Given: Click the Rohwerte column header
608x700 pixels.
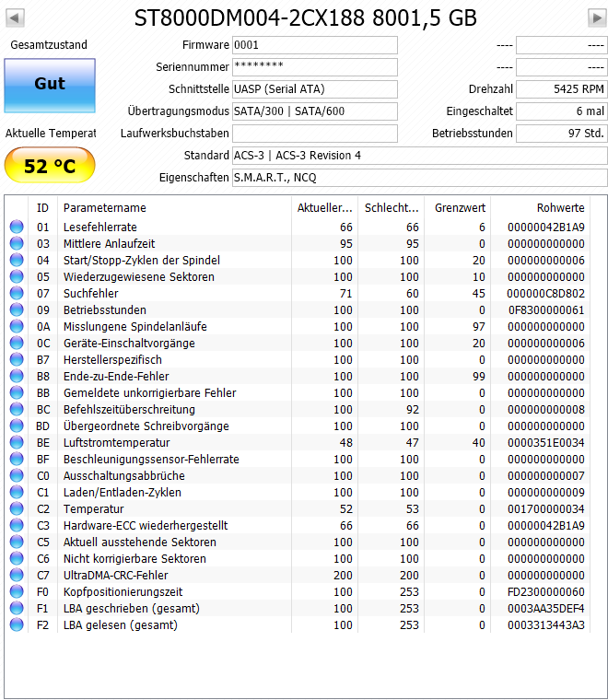Looking at the screenshot, I should pos(540,207).
